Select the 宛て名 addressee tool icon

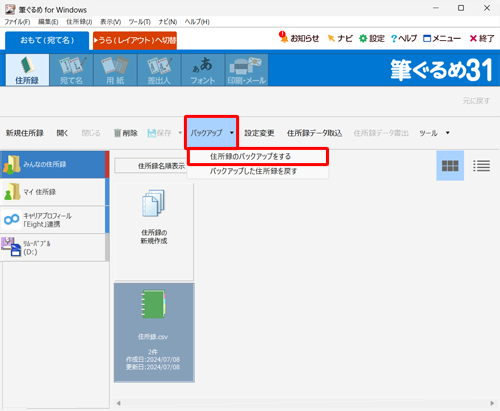click(71, 70)
